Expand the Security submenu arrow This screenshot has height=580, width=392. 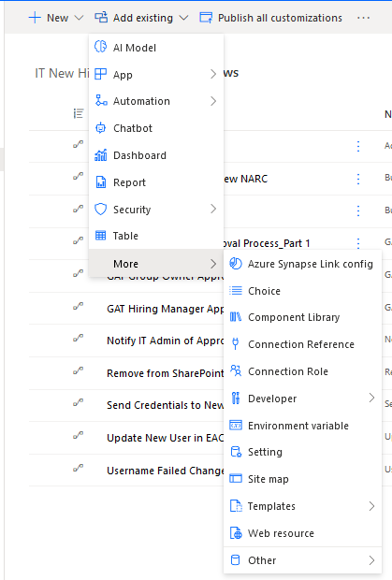pyautogui.click(x=213, y=209)
